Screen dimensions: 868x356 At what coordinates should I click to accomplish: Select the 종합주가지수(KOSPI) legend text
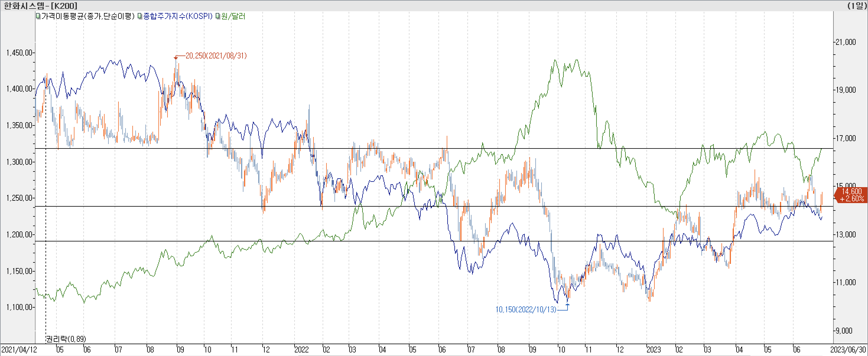[x=178, y=16]
